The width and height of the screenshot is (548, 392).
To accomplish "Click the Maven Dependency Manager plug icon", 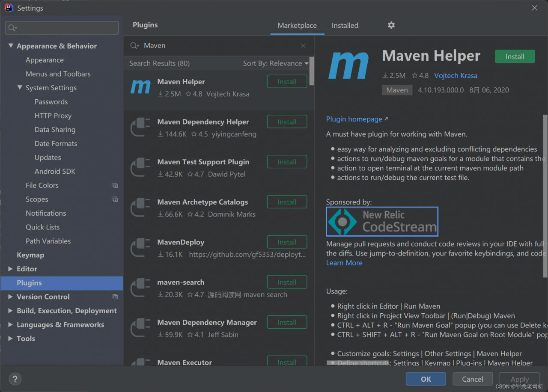I will 140,328.
